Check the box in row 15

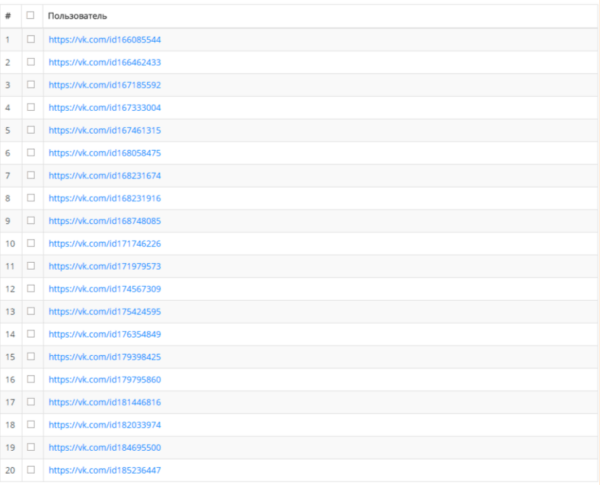[31, 356]
